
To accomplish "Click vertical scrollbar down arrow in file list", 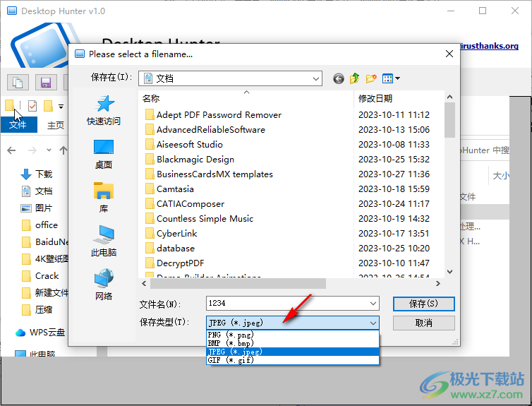I will pyautogui.click(x=450, y=272).
